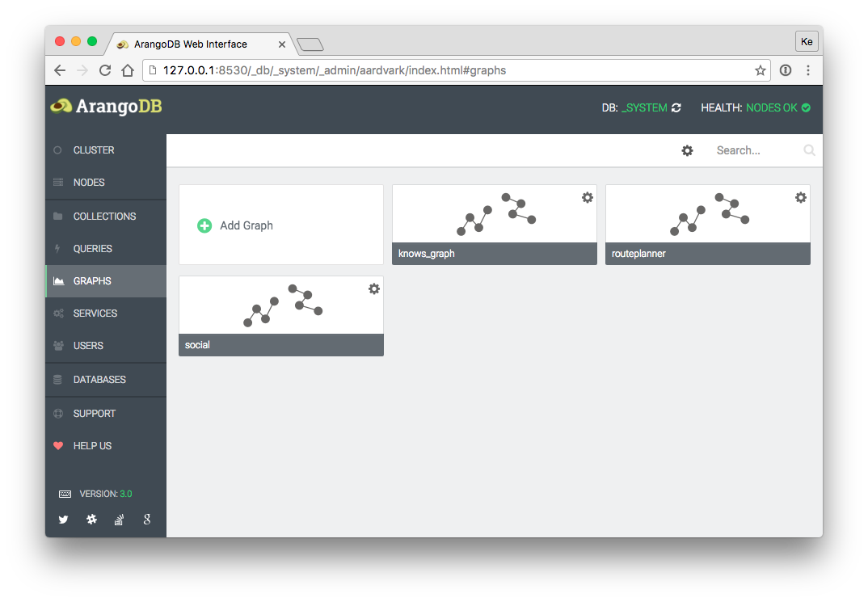868x602 pixels.
Task: Go to Queries in the sidebar
Action: (92, 249)
